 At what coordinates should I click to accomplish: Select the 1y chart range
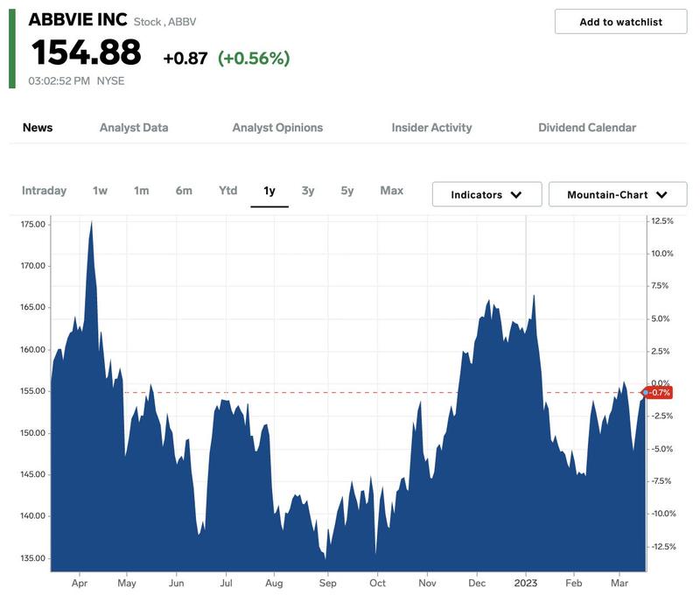(269, 191)
